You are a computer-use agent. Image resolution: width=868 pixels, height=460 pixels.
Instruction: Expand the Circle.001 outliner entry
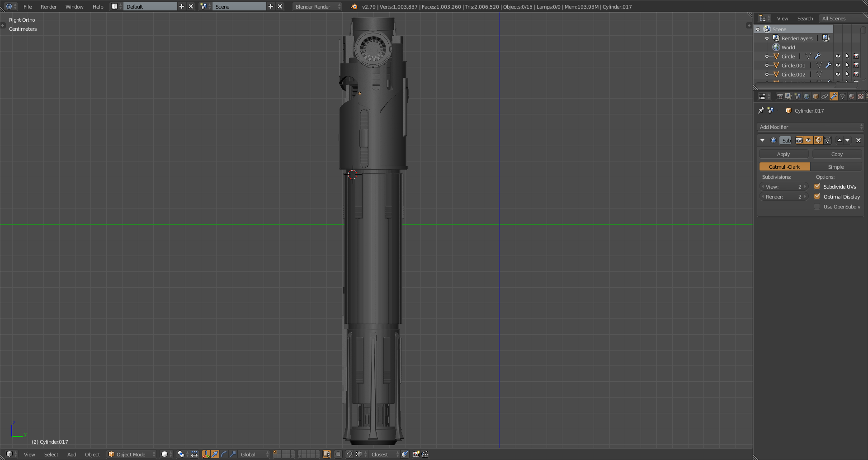coord(767,65)
